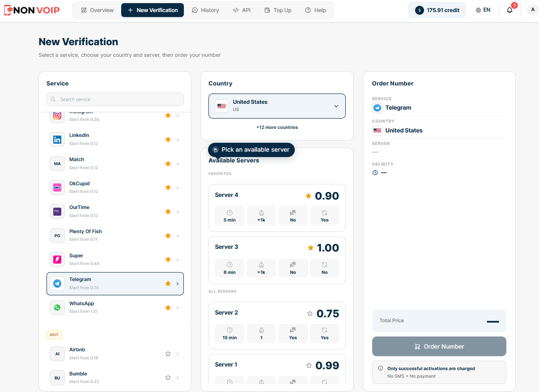This screenshot has width=539, height=392.
Task: Click the Airbnb AI icon
Action: pos(57,354)
